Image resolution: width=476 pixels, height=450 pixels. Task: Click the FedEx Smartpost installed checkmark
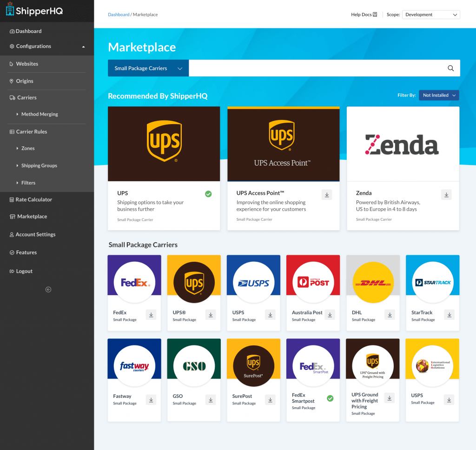(x=330, y=398)
